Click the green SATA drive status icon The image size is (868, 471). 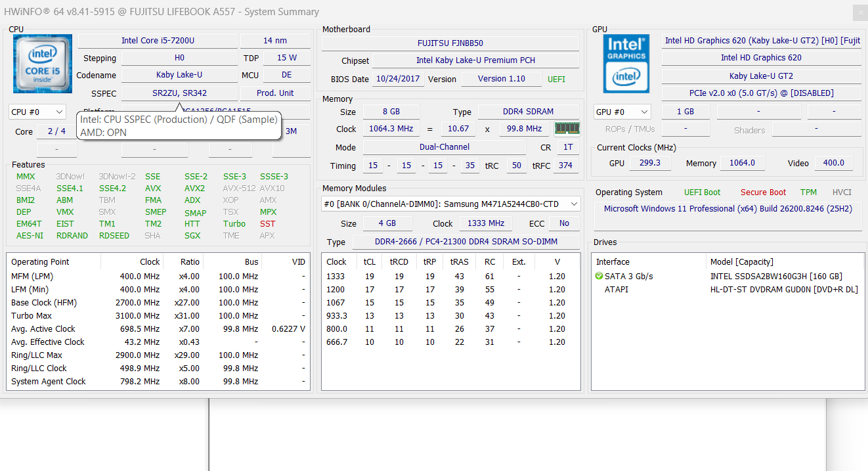tap(599, 276)
